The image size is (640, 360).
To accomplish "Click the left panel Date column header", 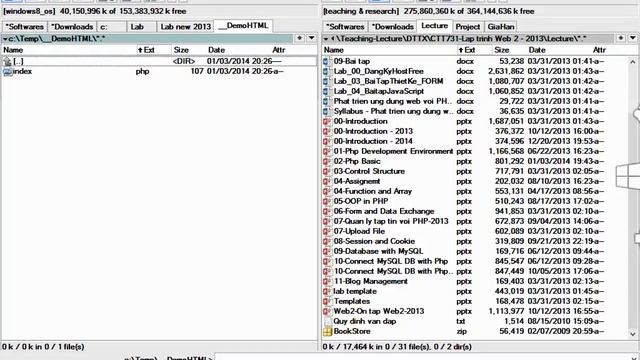I will coord(216,50).
